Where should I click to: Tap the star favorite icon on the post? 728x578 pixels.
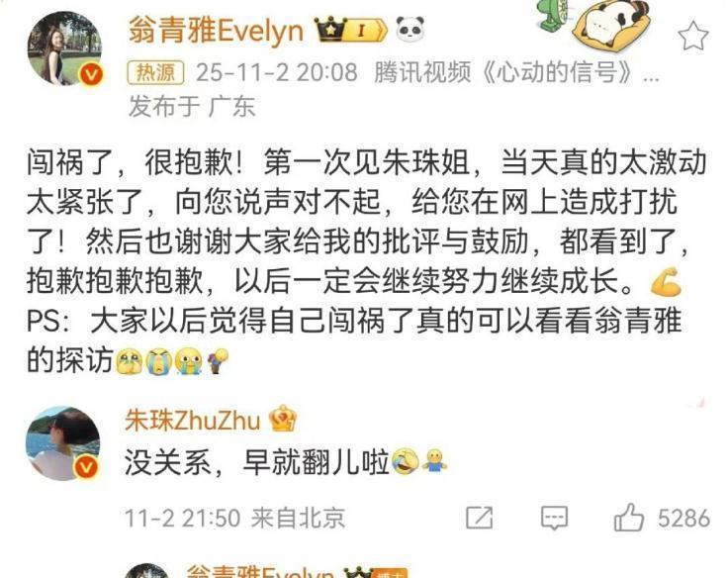point(692,36)
